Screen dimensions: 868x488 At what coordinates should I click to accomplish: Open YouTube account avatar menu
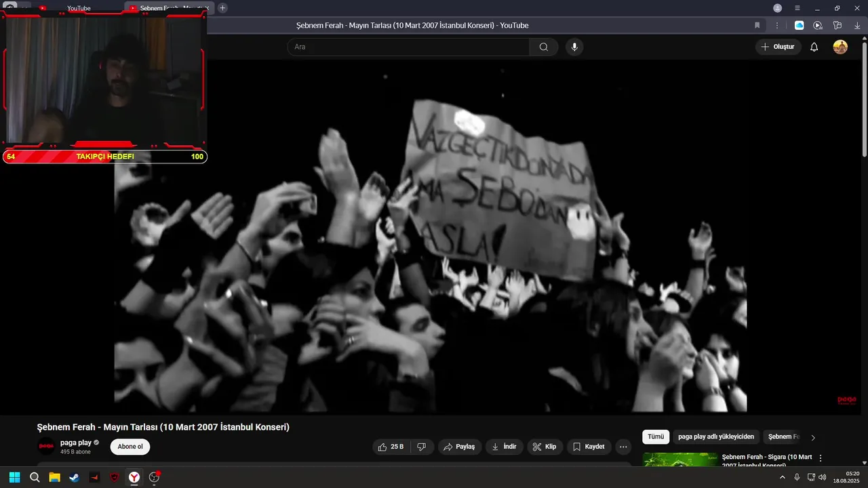pos(840,47)
